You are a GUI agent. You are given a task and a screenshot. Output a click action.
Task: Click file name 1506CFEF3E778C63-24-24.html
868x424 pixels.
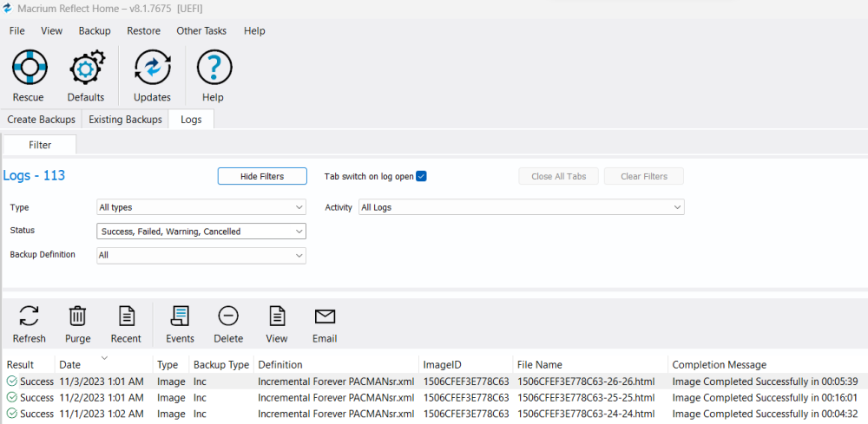coord(586,414)
